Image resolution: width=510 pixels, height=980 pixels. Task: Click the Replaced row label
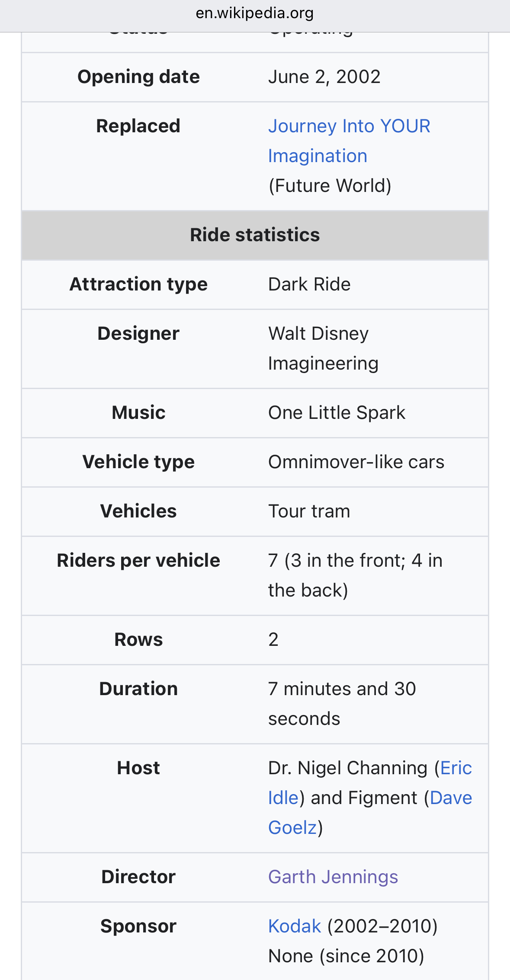[x=138, y=126]
